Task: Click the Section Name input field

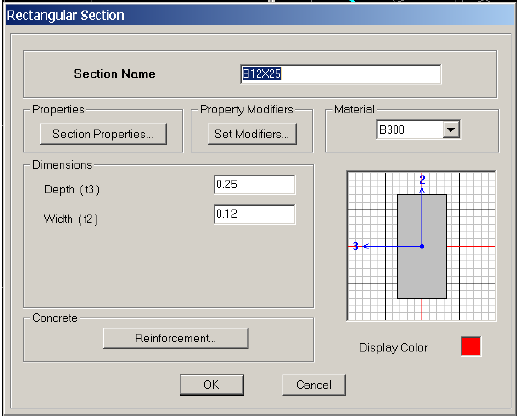Action: pos(341,74)
